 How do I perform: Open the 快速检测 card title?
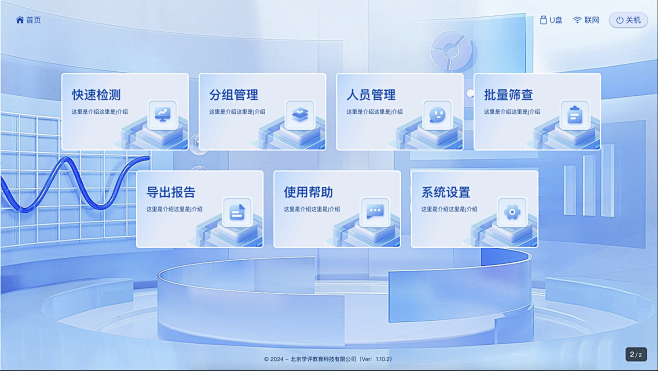(x=97, y=95)
